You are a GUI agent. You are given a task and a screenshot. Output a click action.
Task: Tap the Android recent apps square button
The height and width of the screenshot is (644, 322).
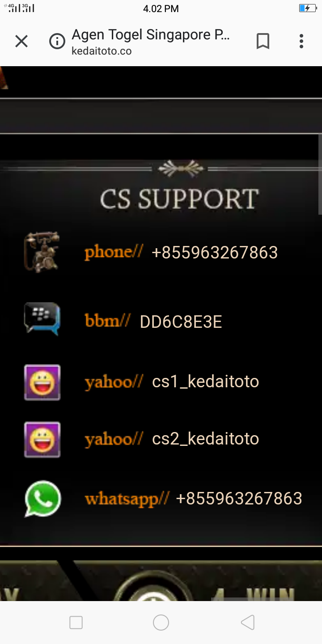(x=76, y=623)
